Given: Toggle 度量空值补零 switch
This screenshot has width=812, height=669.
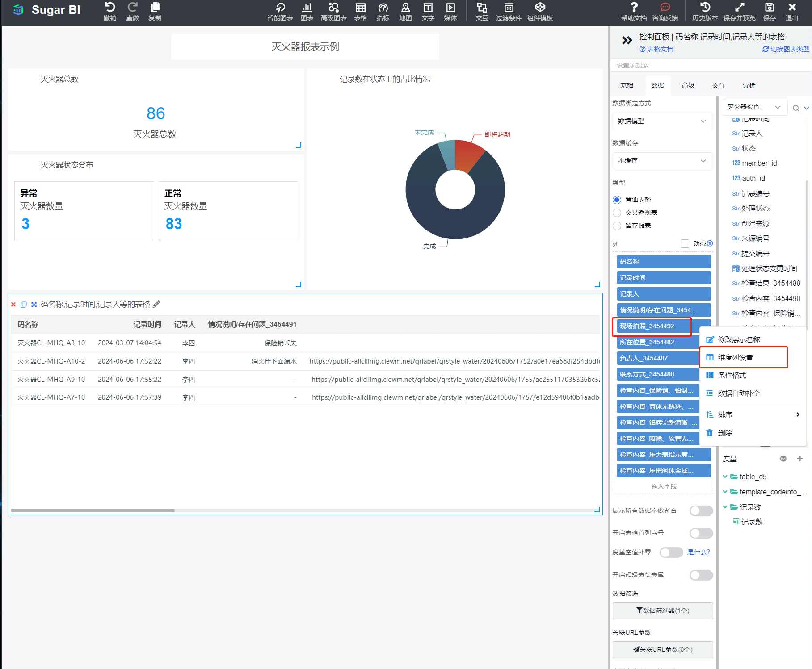Looking at the screenshot, I should click(x=671, y=552).
